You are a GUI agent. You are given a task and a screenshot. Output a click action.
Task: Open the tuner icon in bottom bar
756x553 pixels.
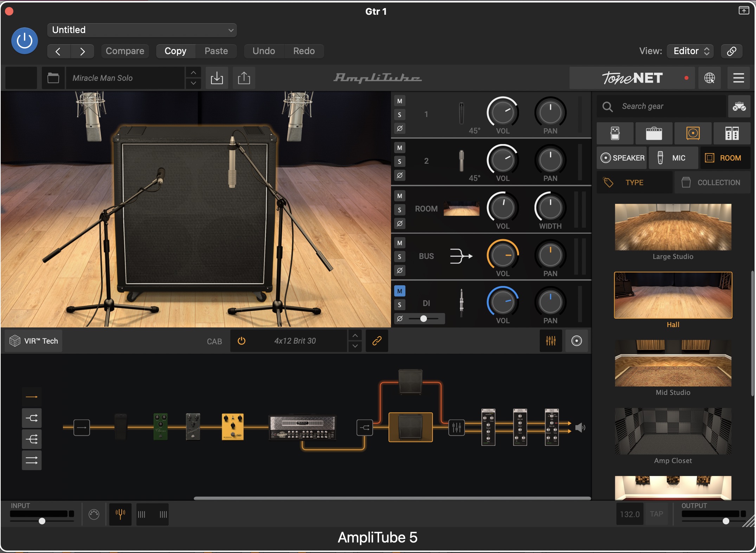point(120,514)
